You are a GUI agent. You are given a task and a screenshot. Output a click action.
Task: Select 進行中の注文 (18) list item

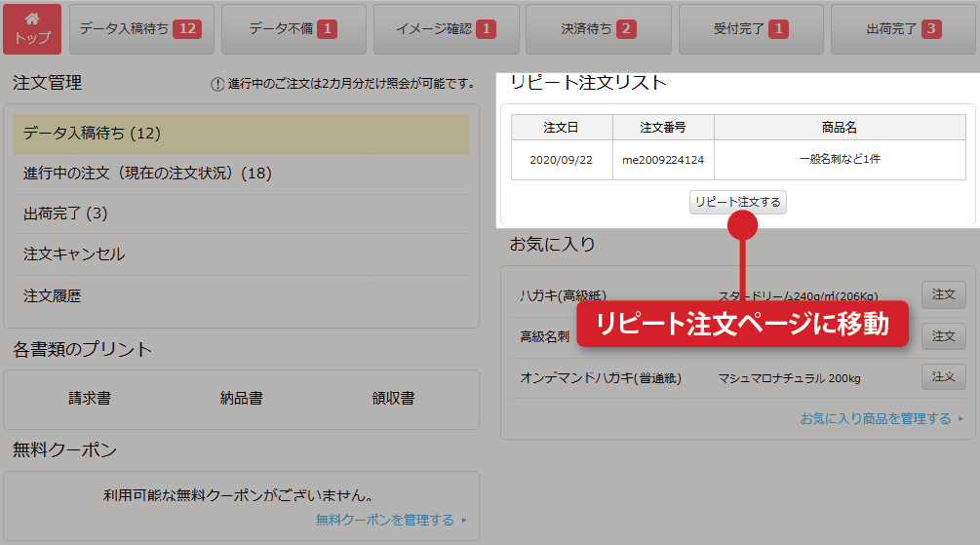tap(241, 174)
